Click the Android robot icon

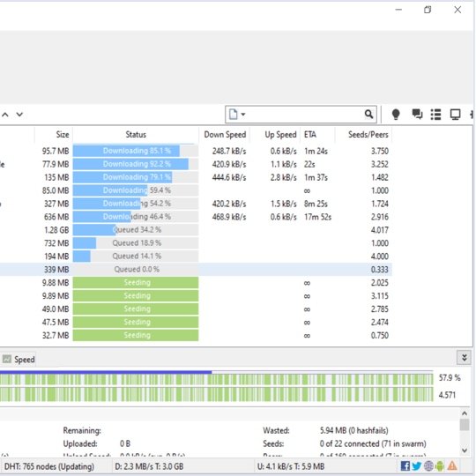click(x=440, y=465)
